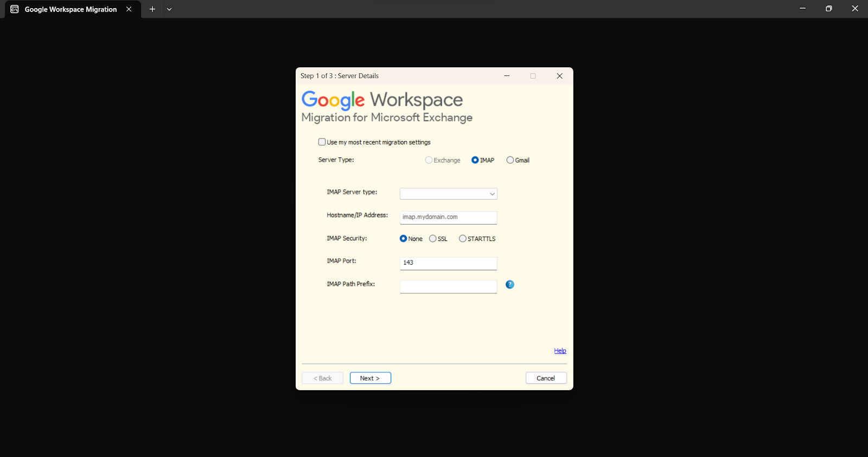Screen dimensions: 868x457
Task: Set IMAP Security to SSL
Action: (x=432, y=239)
